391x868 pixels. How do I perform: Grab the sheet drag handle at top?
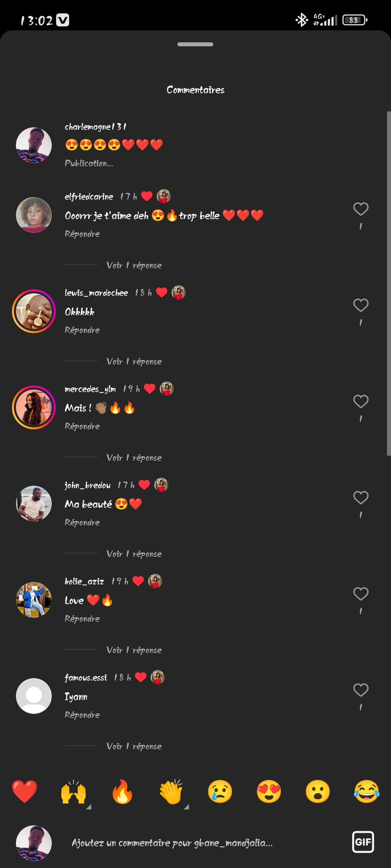[x=195, y=44]
